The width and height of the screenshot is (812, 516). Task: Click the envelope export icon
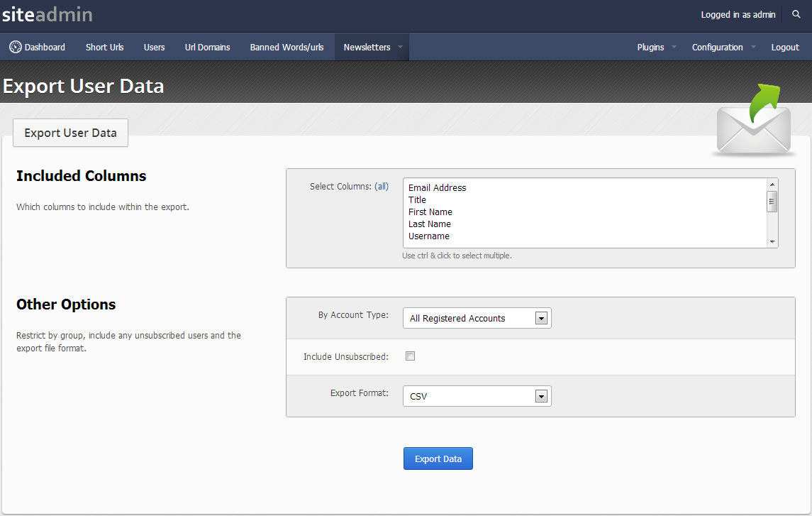(752, 122)
